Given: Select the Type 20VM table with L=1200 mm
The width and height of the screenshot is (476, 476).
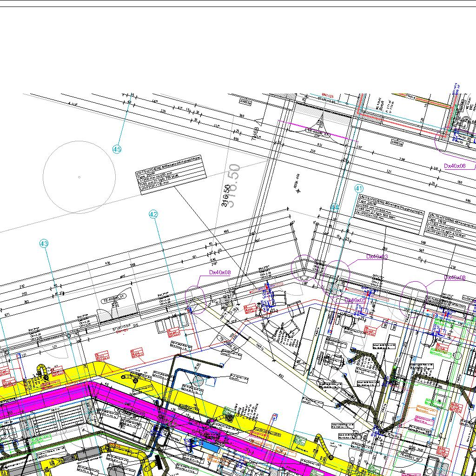Looking at the screenshot, I should click(x=171, y=175).
